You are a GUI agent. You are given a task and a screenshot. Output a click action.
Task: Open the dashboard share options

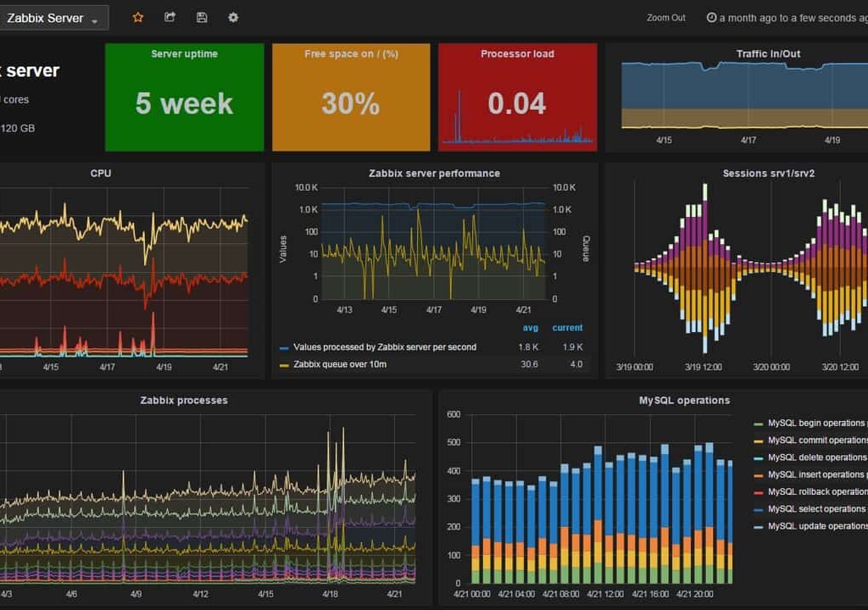[x=169, y=17]
